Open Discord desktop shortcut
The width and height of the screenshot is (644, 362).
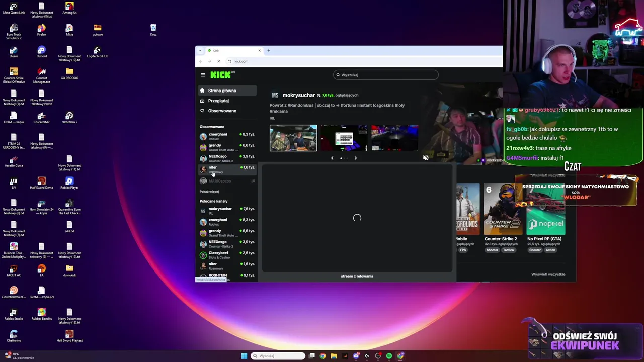(x=41, y=51)
